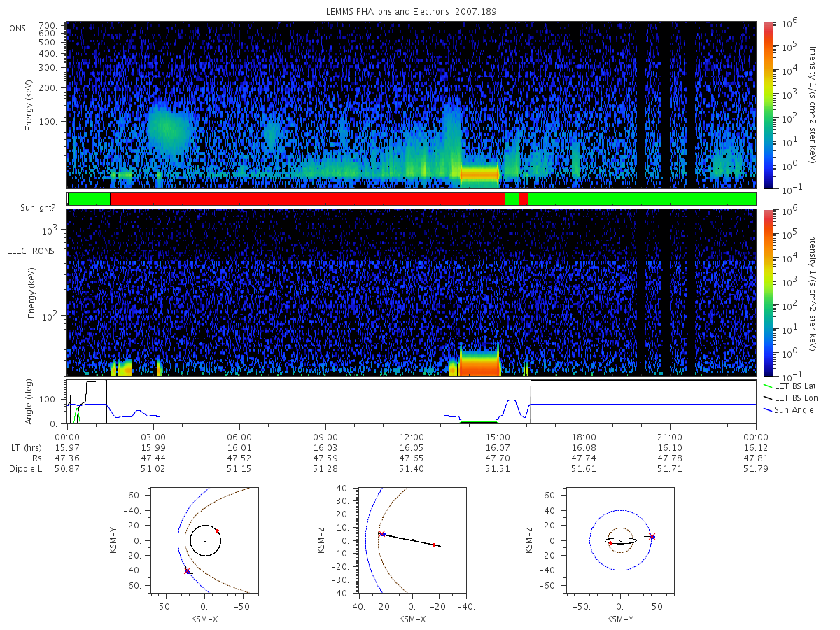
Task: Click the Dipole L value "51.40"
Action: coord(412,469)
